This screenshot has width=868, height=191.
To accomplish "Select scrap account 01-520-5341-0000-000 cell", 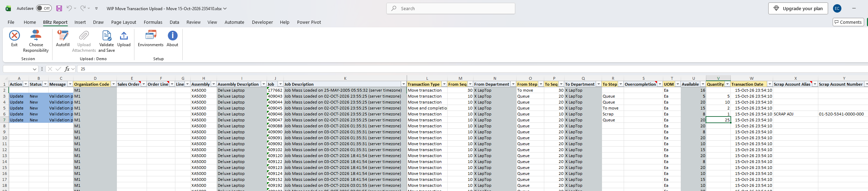I will pyautogui.click(x=843, y=114).
